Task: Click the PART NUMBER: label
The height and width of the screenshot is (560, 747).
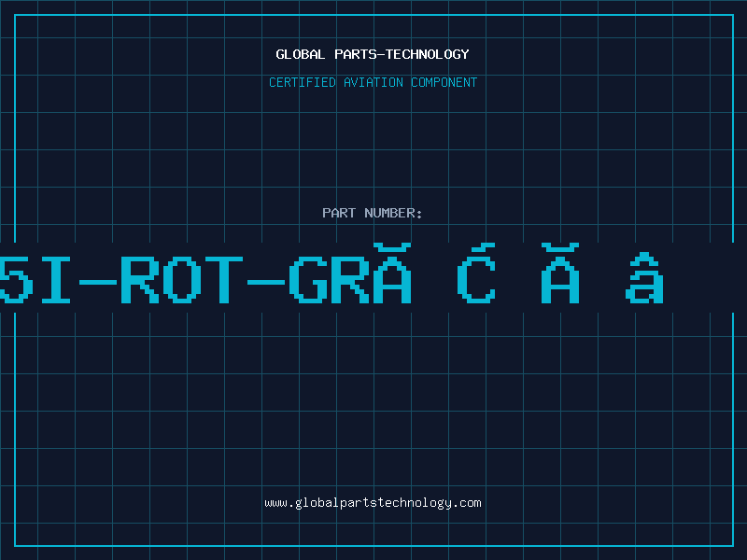Action: 373,213
